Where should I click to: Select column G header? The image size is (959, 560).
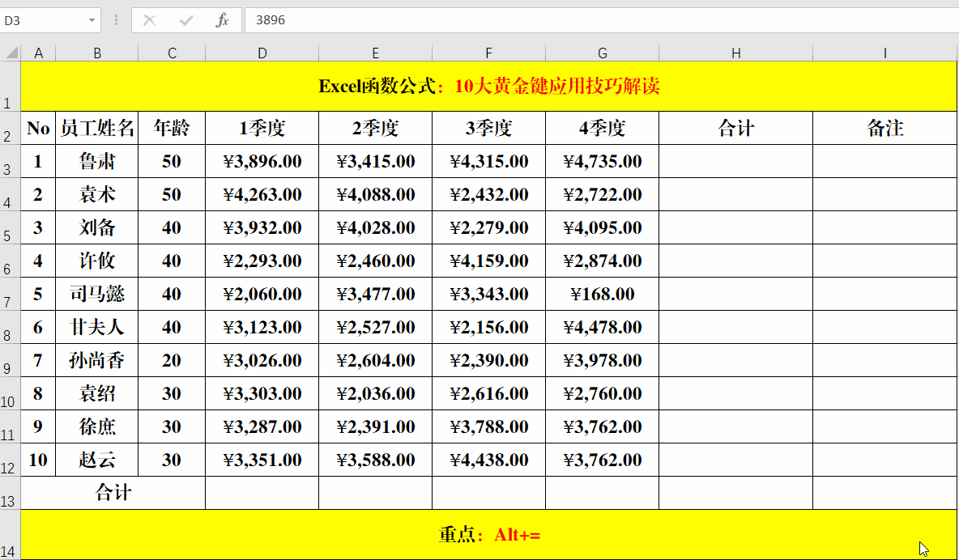(x=603, y=53)
